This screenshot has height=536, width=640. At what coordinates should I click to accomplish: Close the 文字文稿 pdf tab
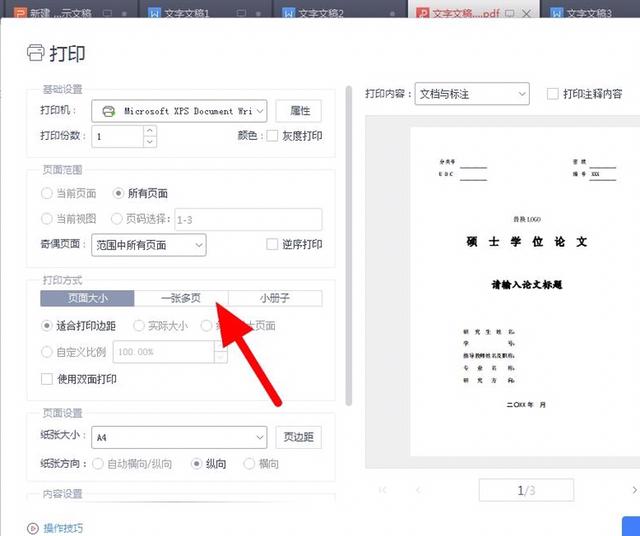(526, 14)
